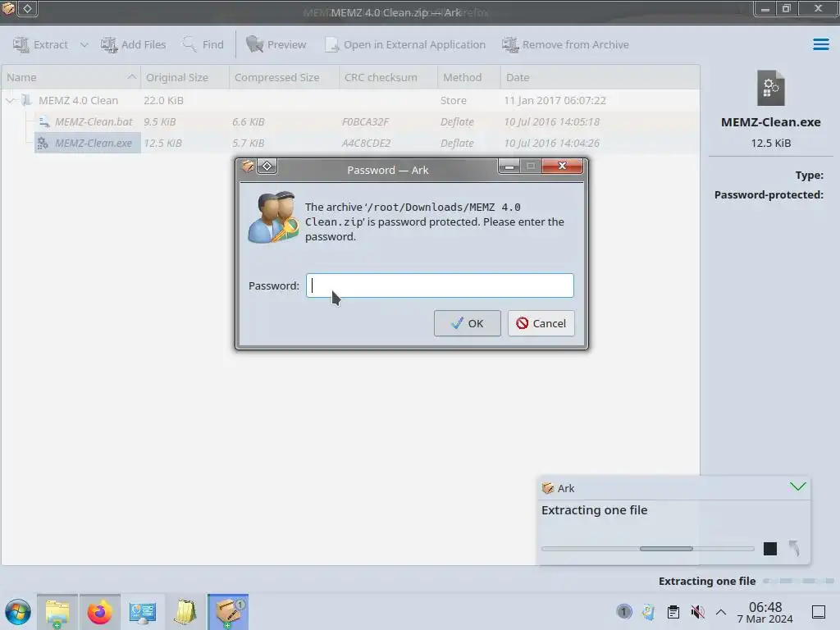Click the Password dialog window menu icon
The image size is (840, 630).
248,167
